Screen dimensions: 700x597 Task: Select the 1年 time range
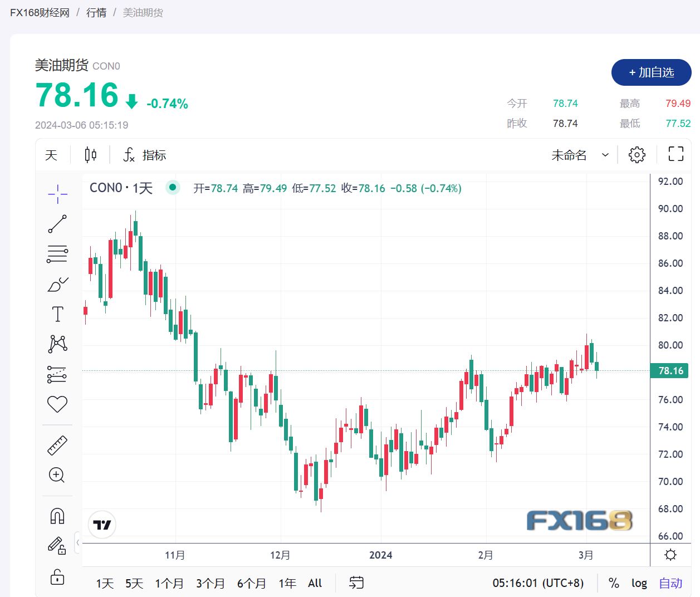pos(287,583)
